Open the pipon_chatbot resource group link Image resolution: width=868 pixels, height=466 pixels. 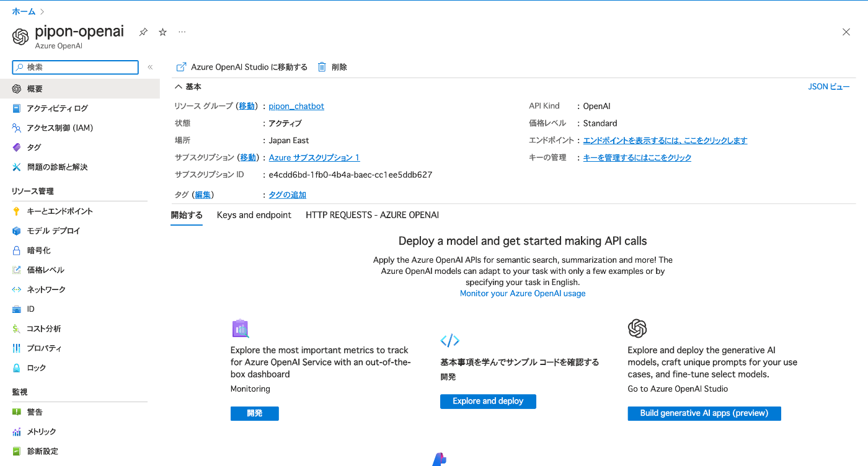point(296,106)
